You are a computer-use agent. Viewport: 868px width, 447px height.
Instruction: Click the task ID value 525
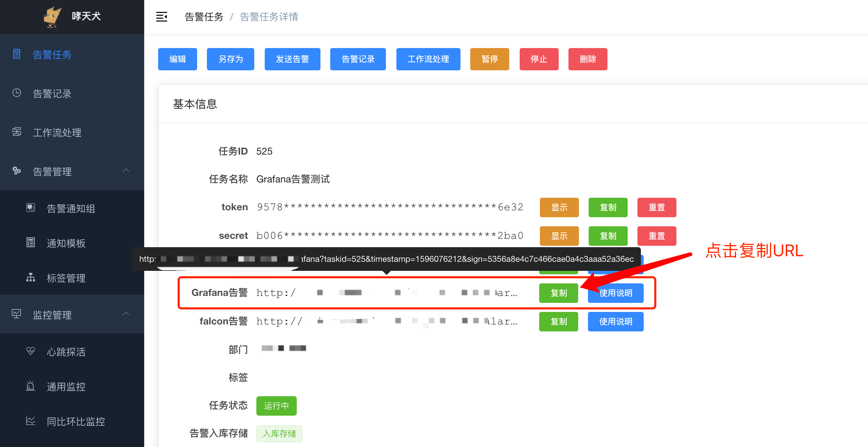tap(264, 151)
